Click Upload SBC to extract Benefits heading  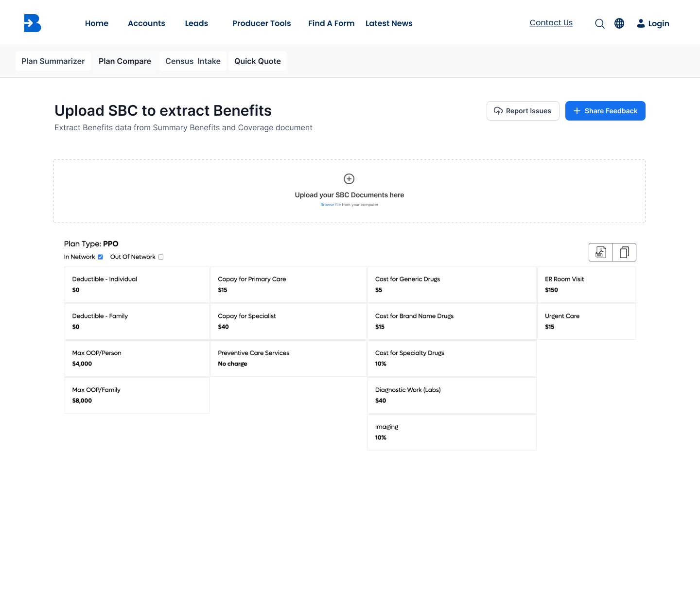coord(163,111)
